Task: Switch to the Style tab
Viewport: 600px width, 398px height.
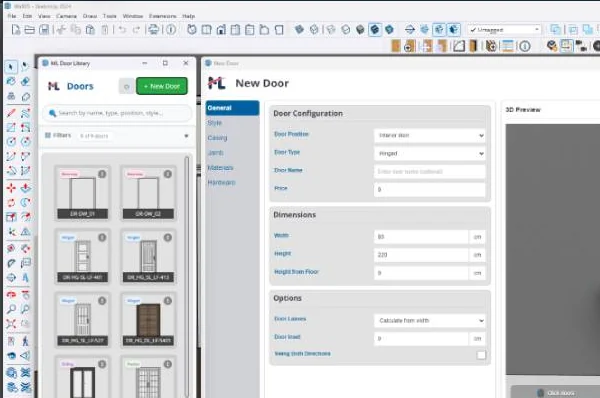Action: [x=232, y=123]
